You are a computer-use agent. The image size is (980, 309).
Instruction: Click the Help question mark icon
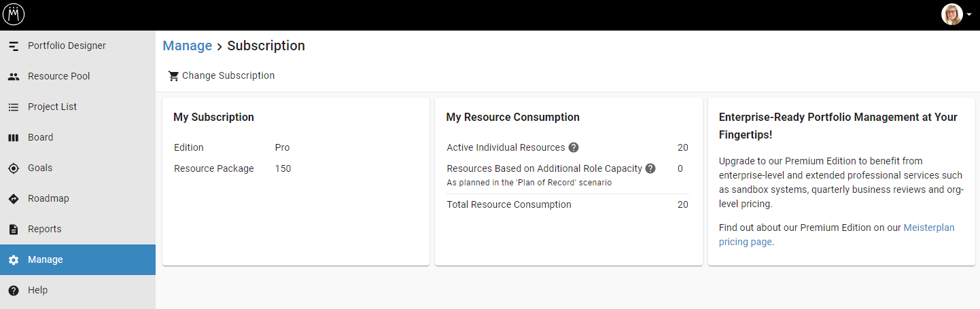coord(14,291)
